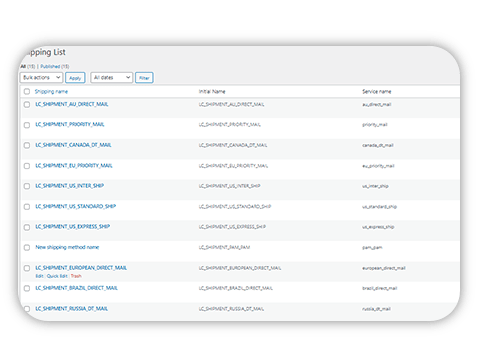Viewport: 480px width, 362px height.
Task: Tick checkbox for LC_SHIPMENT_RUSSIA_DT_MAIL row
Action: point(27,309)
